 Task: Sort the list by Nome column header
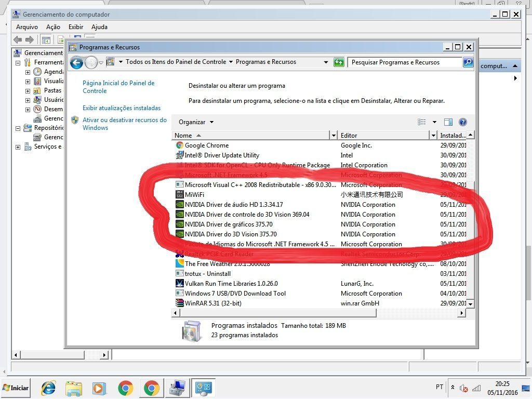pos(251,136)
